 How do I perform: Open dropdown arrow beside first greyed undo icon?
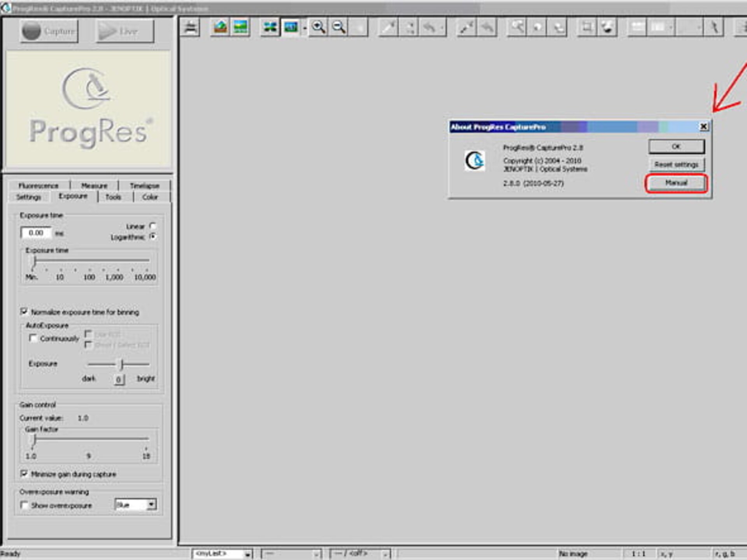point(442,28)
